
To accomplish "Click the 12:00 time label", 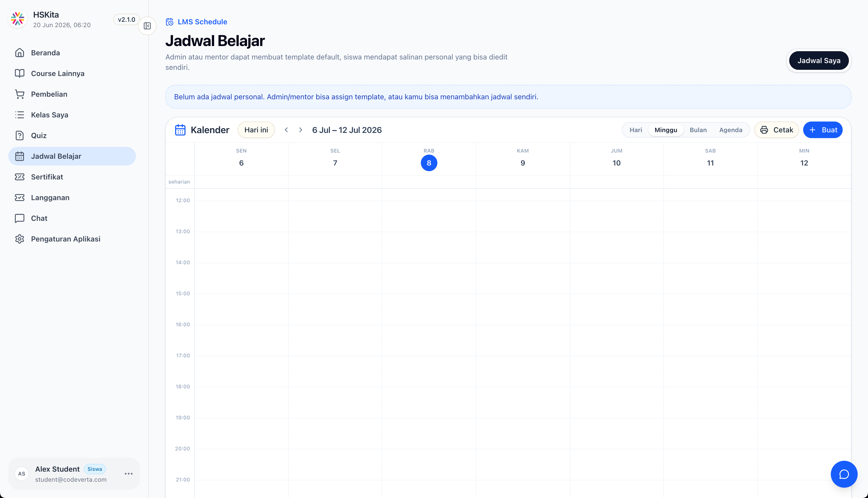I will pyautogui.click(x=183, y=200).
